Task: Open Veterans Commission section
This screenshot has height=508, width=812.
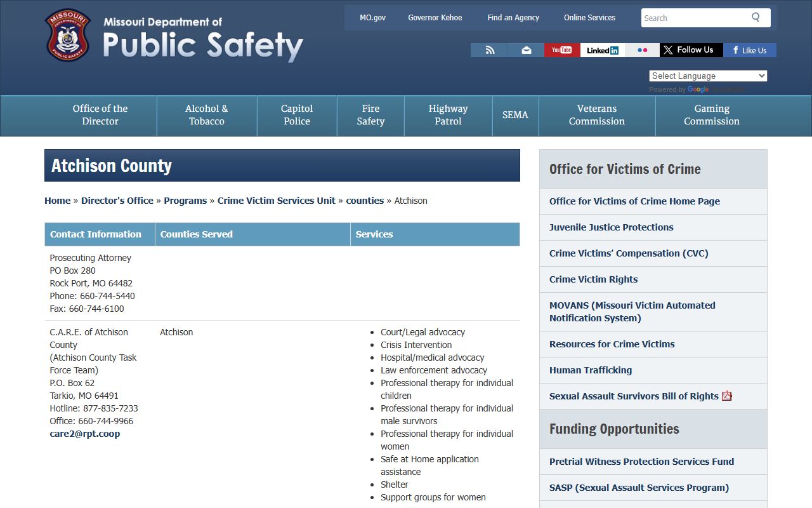Action: pyautogui.click(x=597, y=115)
